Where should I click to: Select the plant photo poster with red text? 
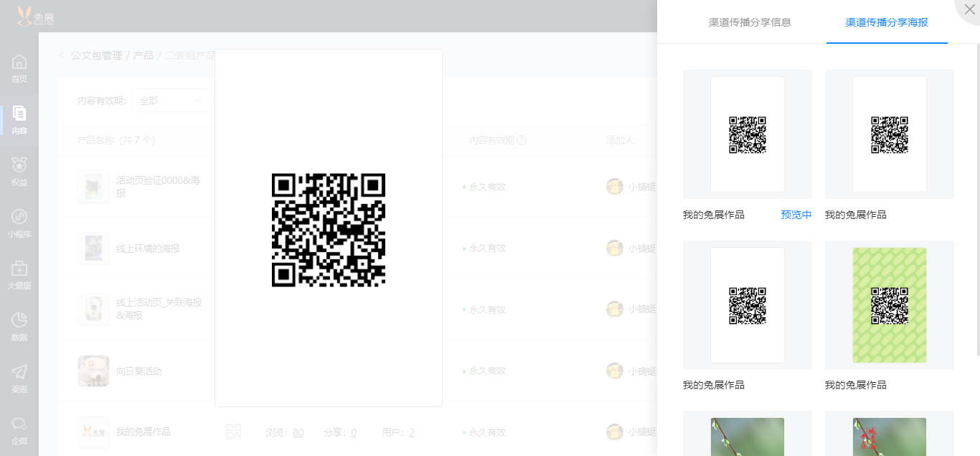tap(890, 437)
